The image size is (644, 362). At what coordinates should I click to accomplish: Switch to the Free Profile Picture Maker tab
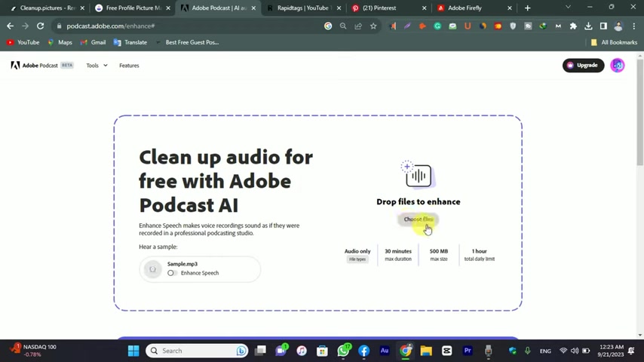pos(132,8)
